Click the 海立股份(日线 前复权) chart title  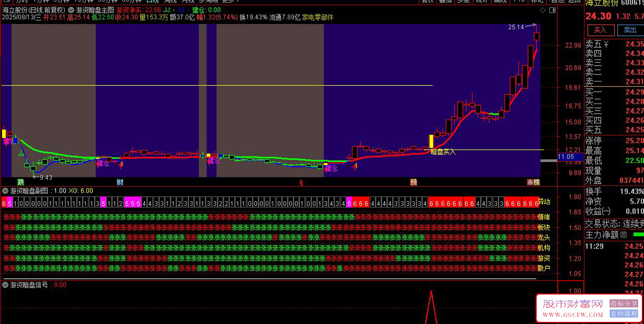pyautogui.click(x=34, y=10)
